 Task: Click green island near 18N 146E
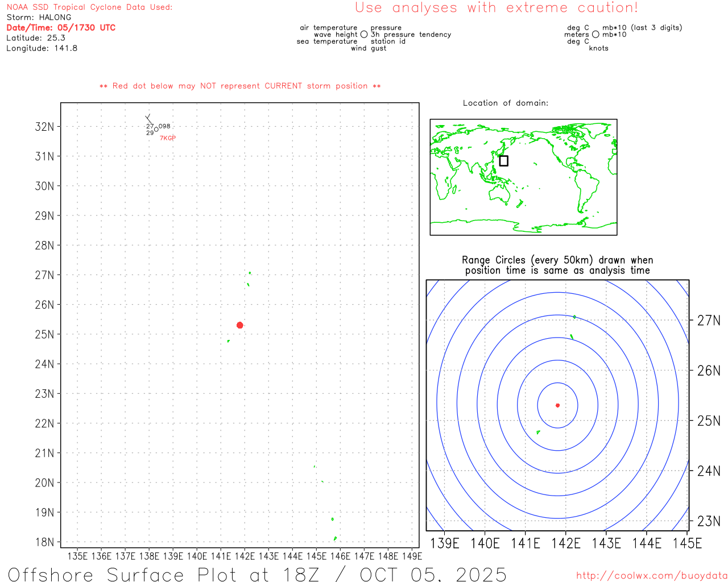click(x=335, y=538)
